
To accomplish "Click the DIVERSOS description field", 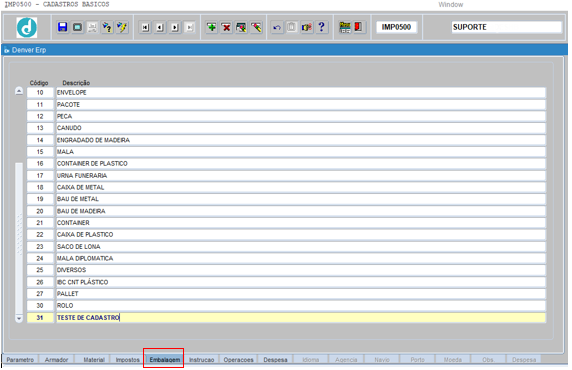I will pyautogui.click(x=301, y=270).
